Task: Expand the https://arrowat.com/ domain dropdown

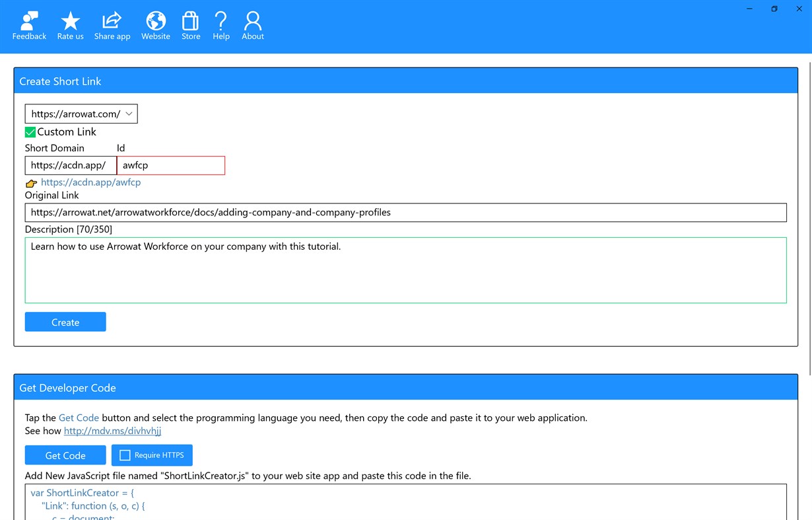Action: pyautogui.click(x=81, y=114)
